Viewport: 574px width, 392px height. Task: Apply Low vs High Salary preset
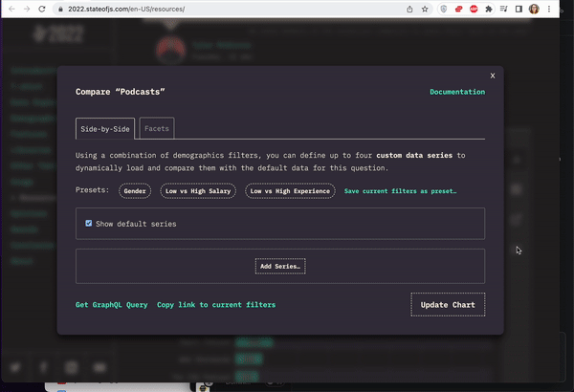point(198,191)
